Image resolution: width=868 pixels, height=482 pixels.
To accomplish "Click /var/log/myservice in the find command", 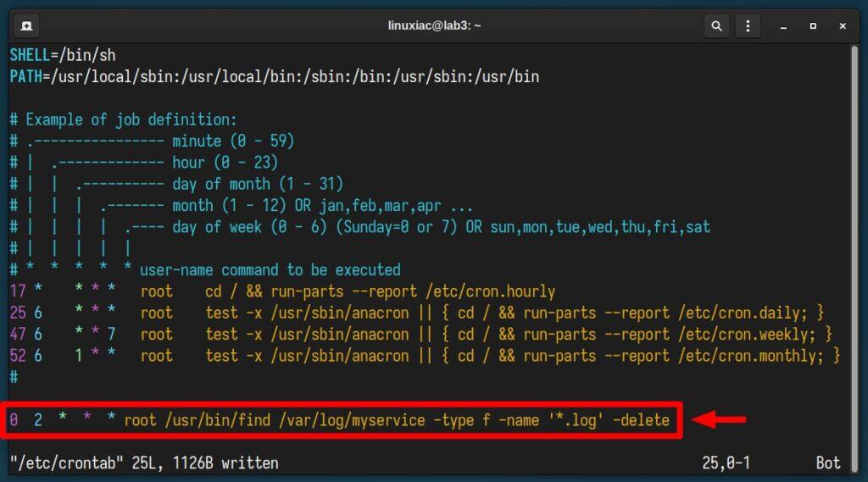I will (352, 420).
